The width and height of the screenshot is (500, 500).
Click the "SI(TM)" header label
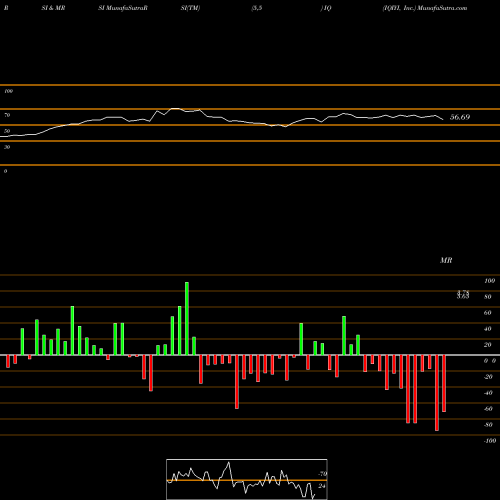[x=190, y=8]
